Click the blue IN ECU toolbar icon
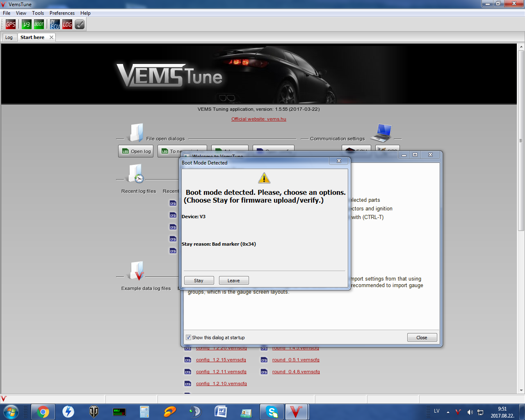This screenshot has width=525, height=420. (55, 24)
